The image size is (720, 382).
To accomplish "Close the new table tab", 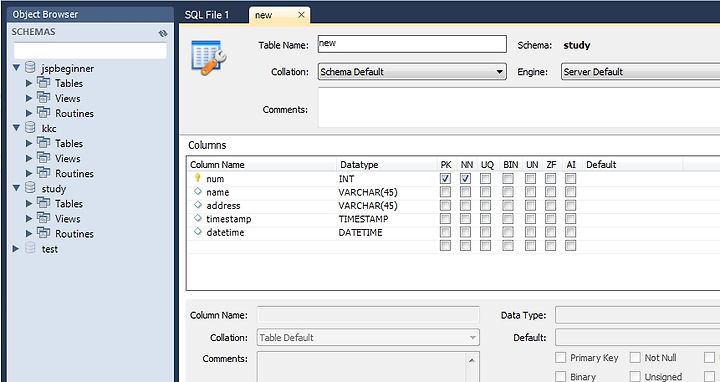I will (x=301, y=15).
